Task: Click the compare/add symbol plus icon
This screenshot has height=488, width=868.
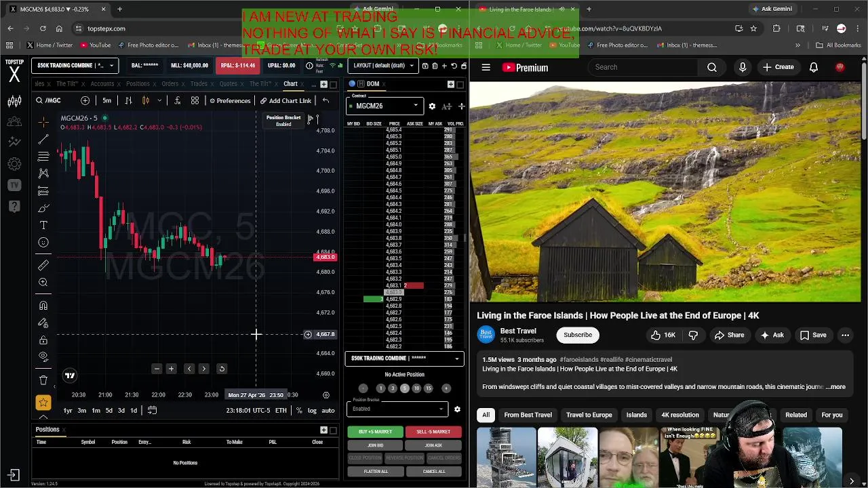Action: coord(85,101)
